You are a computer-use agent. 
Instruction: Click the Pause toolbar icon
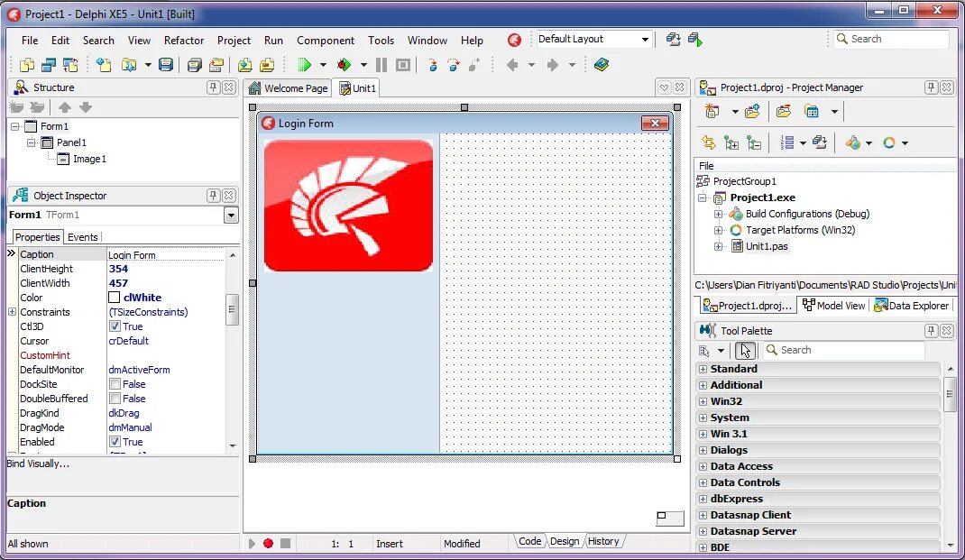click(x=381, y=65)
